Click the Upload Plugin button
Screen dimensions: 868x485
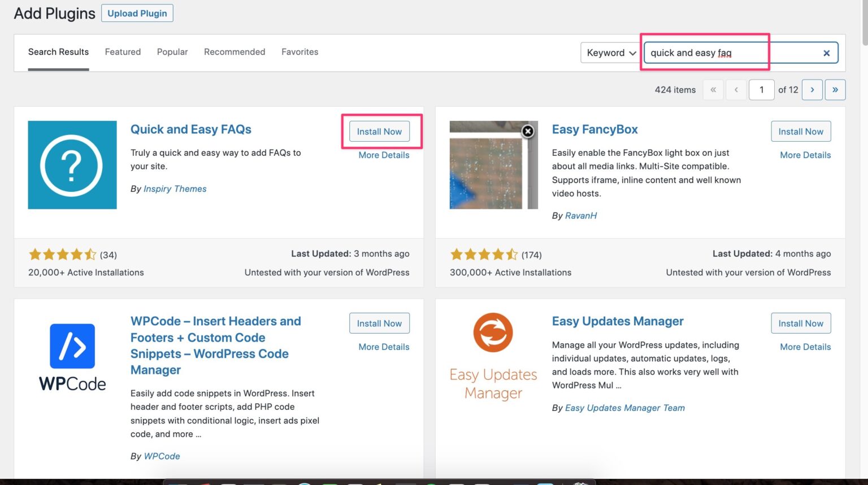[137, 14]
